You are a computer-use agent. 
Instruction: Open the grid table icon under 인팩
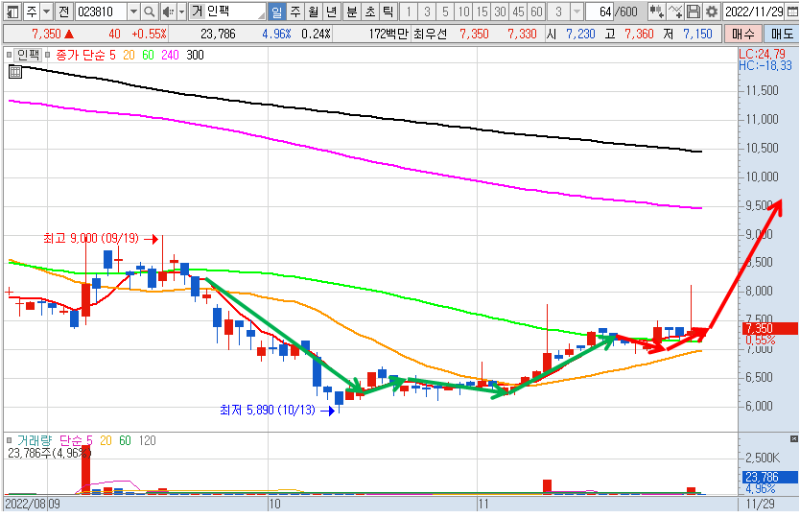pyautogui.click(x=15, y=72)
